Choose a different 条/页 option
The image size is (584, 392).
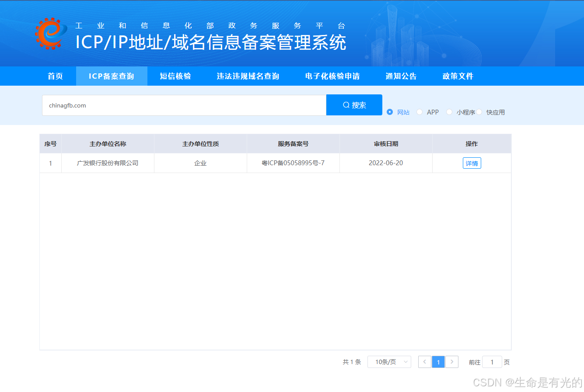389,362
